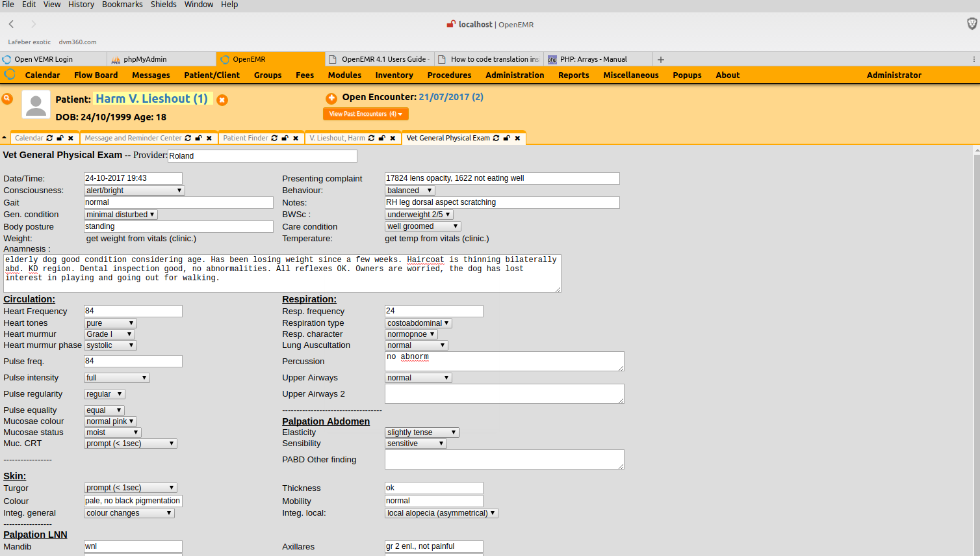
Task: Open the Procedures menu
Action: click(449, 75)
